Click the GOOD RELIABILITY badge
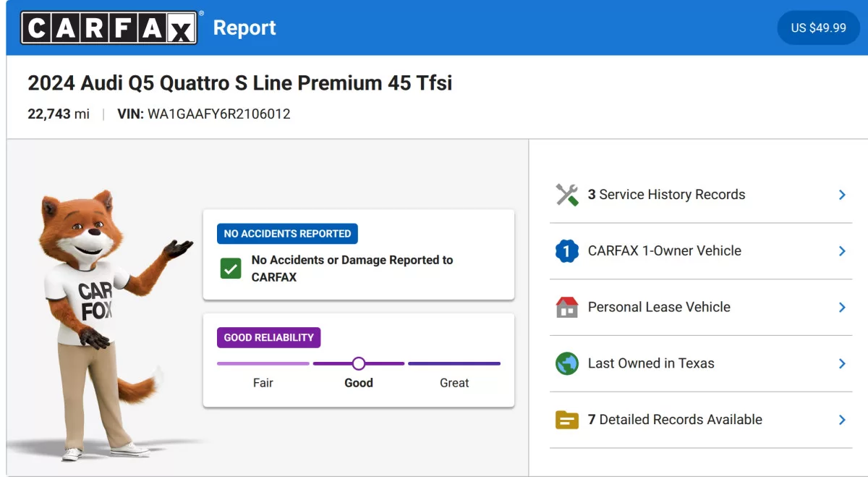This screenshot has width=868, height=477. click(x=268, y=337)
